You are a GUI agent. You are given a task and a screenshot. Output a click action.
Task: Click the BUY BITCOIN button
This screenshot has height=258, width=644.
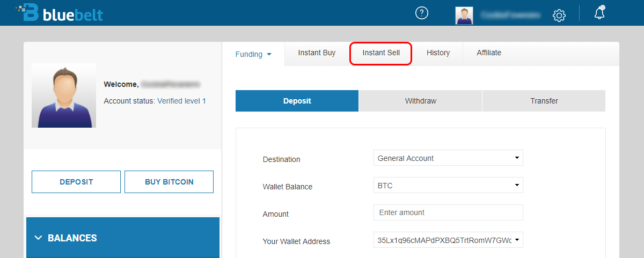[169, 182]
